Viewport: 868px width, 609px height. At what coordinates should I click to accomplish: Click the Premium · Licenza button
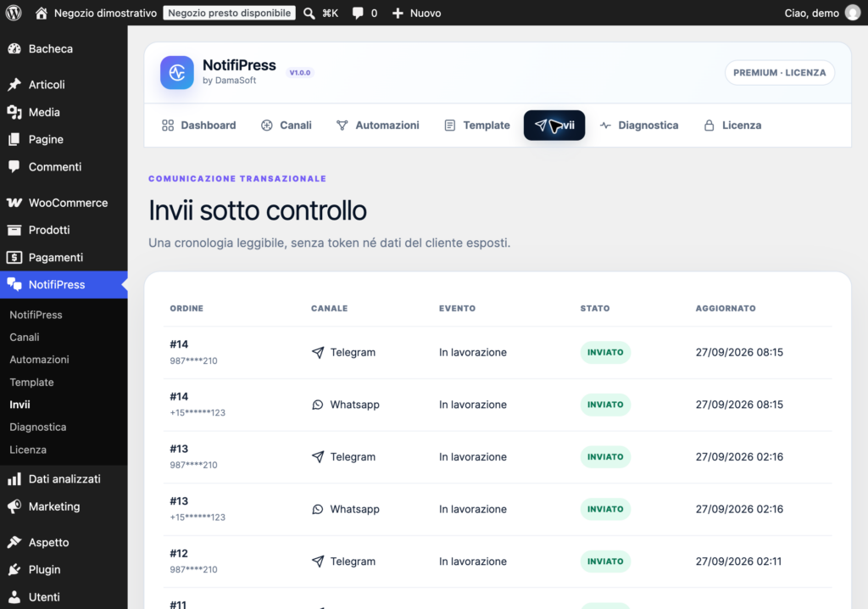pyautogui.click(x=780, y=73)
